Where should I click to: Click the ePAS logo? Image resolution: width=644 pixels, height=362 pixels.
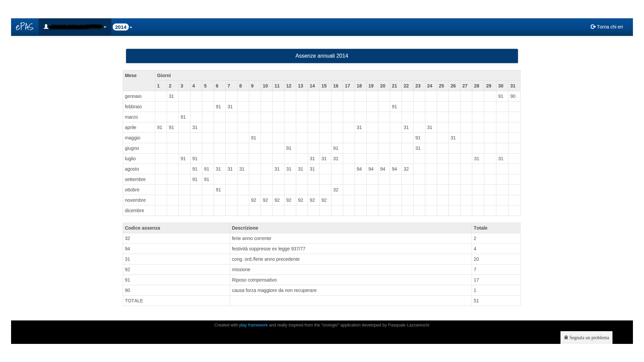coord(24,27)
